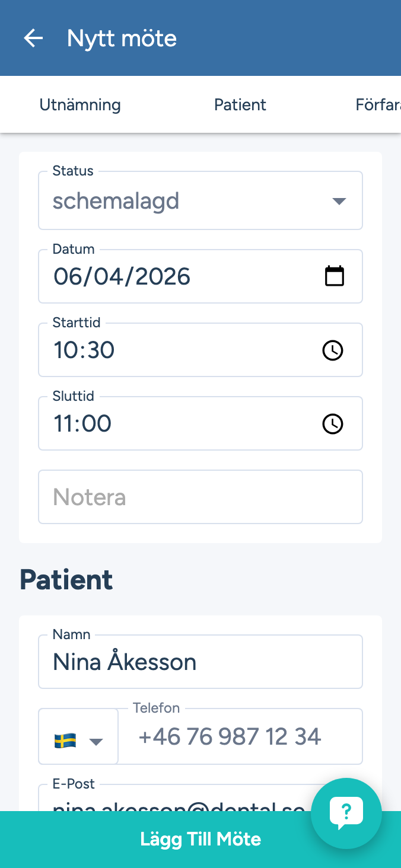This screenshot has width=401, height=868.
Task: Open the calendar date picker icon
Action: point(335,276)
